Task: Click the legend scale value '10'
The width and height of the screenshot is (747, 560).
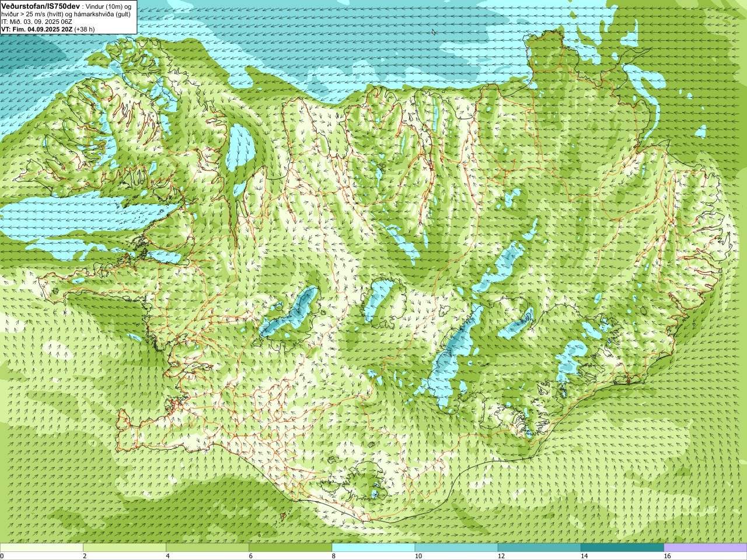Action: [x=418, y=556]
